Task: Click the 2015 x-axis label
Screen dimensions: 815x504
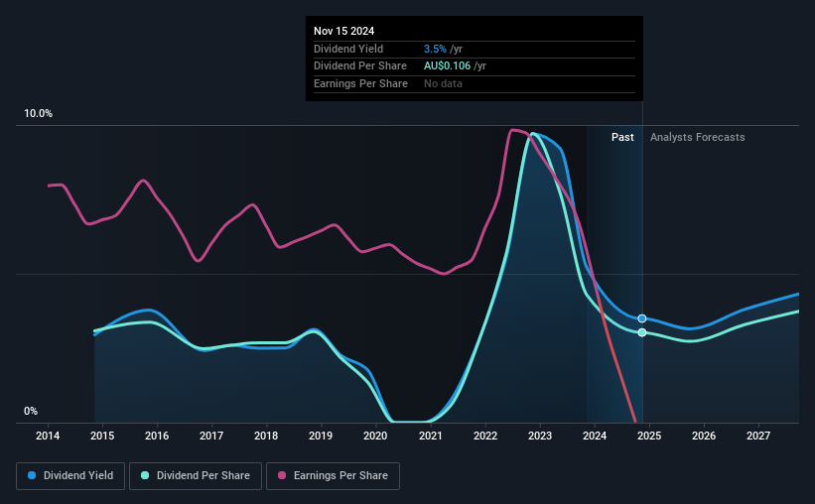Action: point(102,436)
